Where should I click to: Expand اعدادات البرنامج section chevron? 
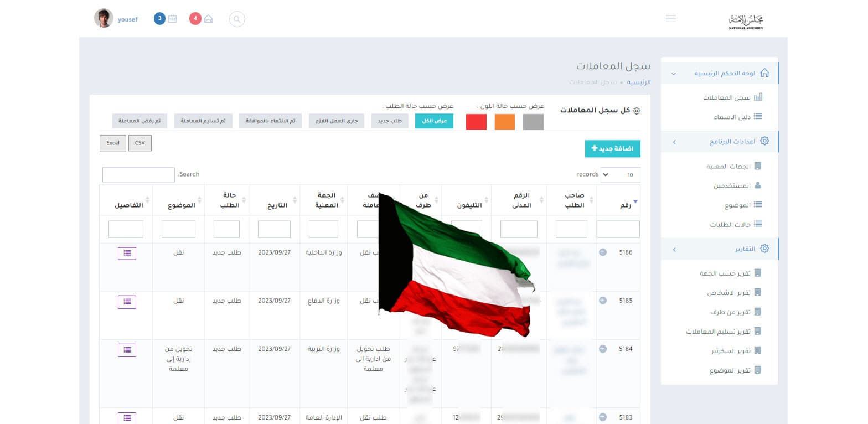point(674,142)
